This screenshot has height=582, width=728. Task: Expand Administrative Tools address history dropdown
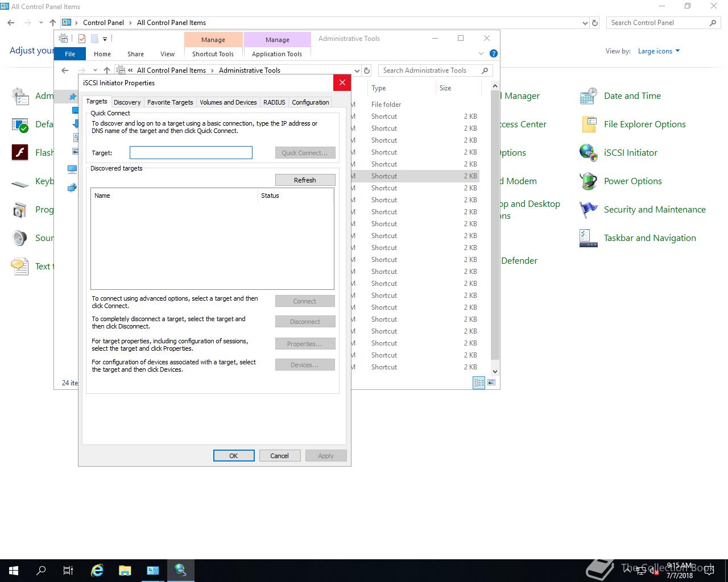357,70
